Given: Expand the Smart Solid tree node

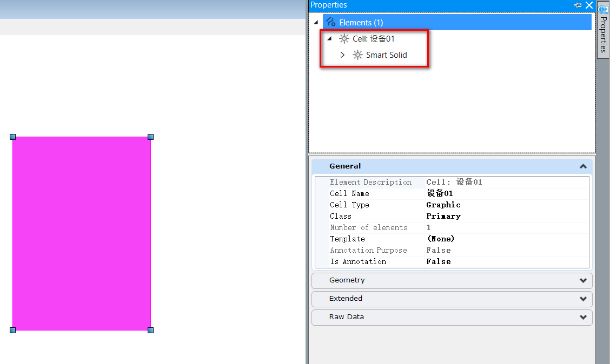Looking at the screenshot, I should 342,55.
